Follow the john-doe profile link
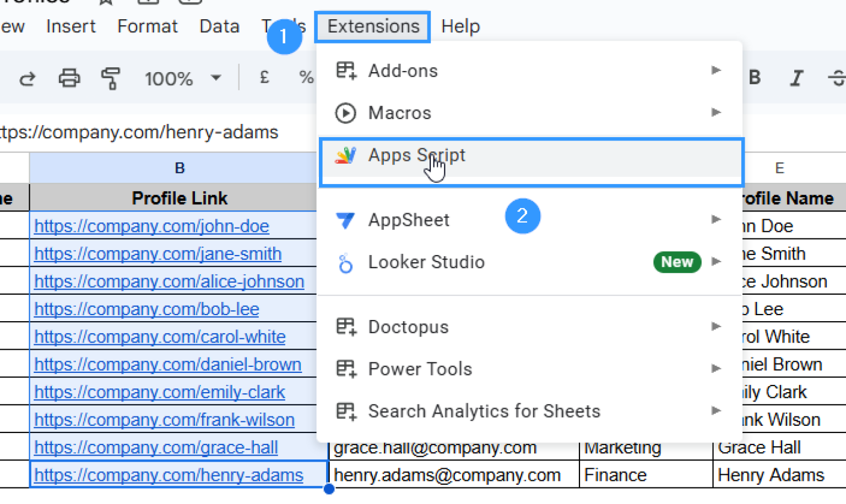 pos(151,226)
